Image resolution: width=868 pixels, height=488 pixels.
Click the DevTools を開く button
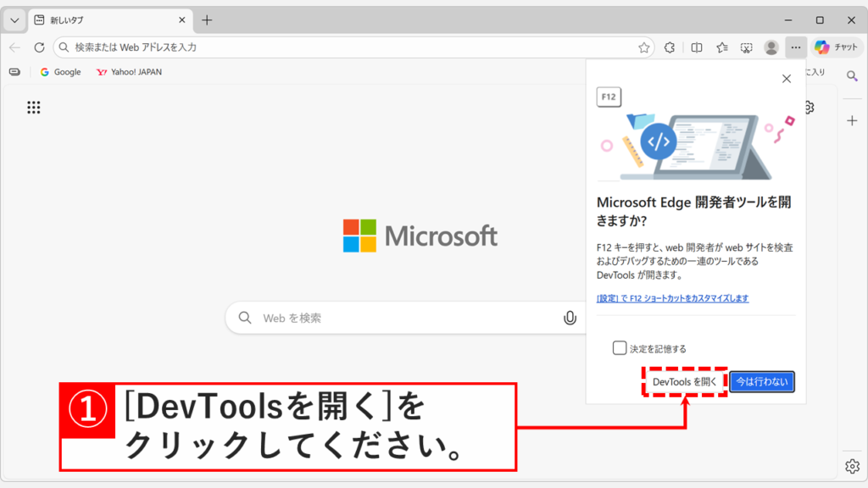685,381
